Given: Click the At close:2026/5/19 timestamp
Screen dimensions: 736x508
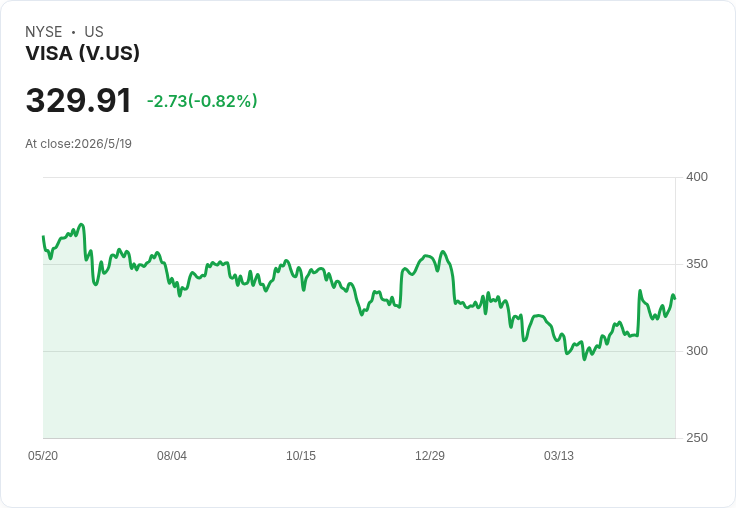Looking at the screenshot, I should (78, 144).
